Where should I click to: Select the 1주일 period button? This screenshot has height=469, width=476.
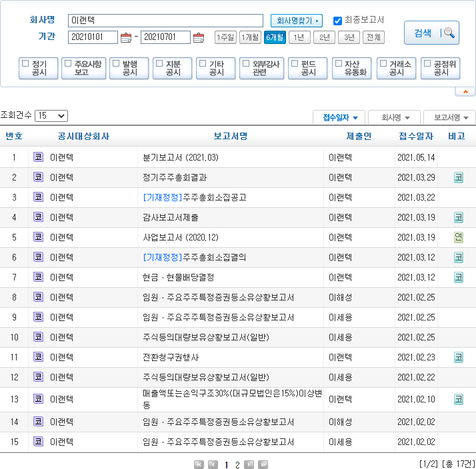(225, 37)
